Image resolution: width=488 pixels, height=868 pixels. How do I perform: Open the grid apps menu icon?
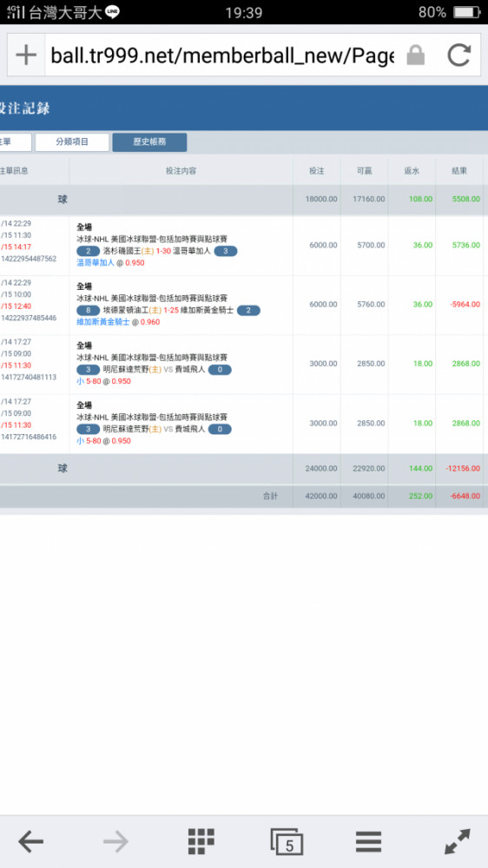pos(201,841)
